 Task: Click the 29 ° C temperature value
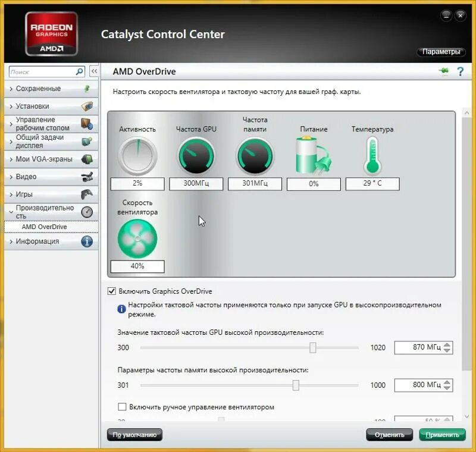(372, 184)
